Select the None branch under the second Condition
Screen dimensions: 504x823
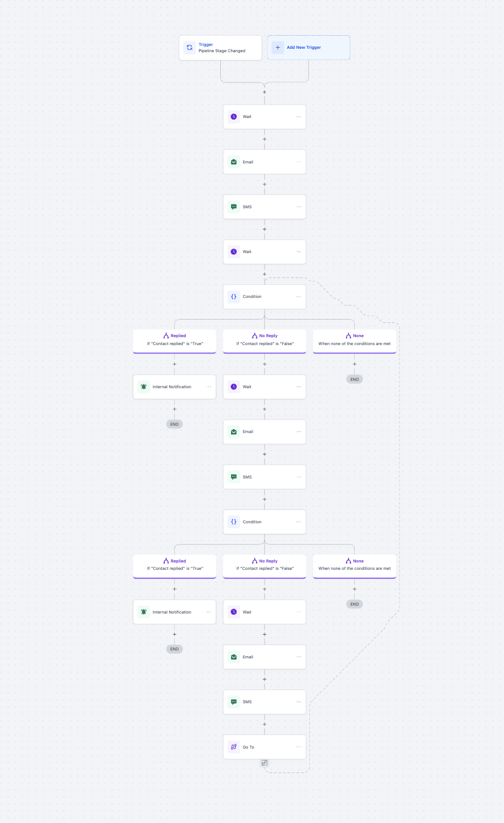point(355,566)
